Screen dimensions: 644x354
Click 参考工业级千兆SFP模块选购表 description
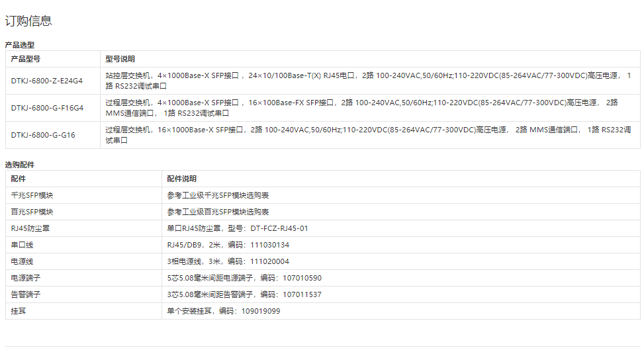point(218,195)
